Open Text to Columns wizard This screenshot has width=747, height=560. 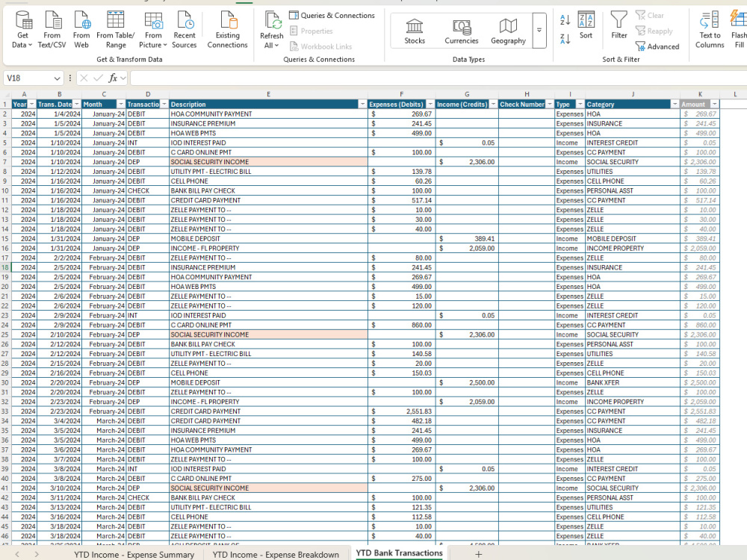click(710, 30)
